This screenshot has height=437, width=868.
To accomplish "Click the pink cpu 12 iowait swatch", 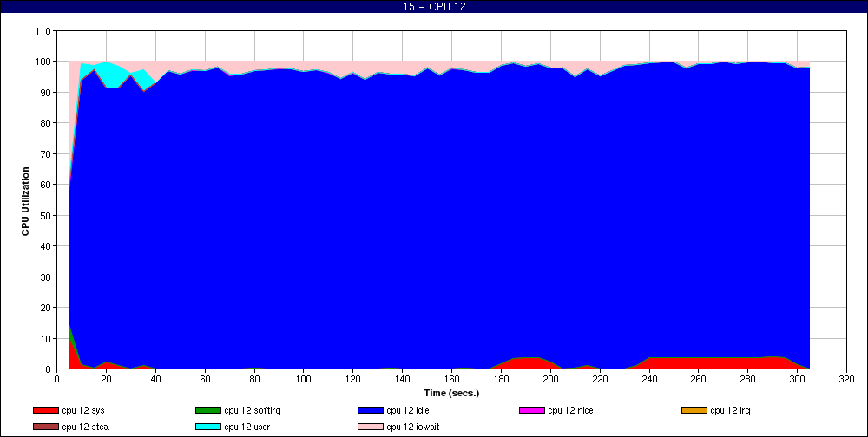I will click(x=371, y=427).
